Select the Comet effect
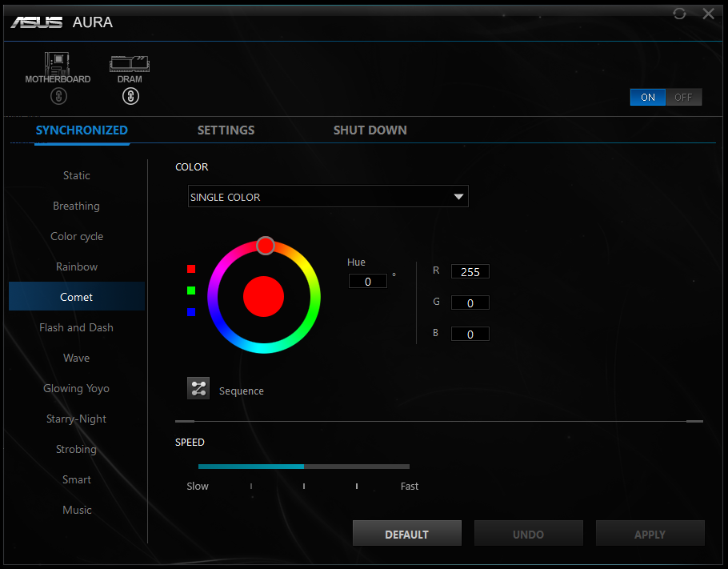 tap(77, 296)
